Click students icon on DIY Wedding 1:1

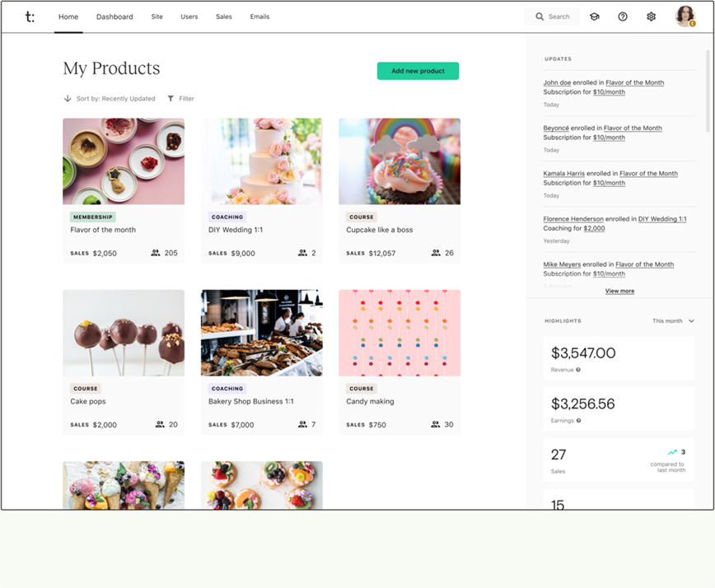[302, 253]
